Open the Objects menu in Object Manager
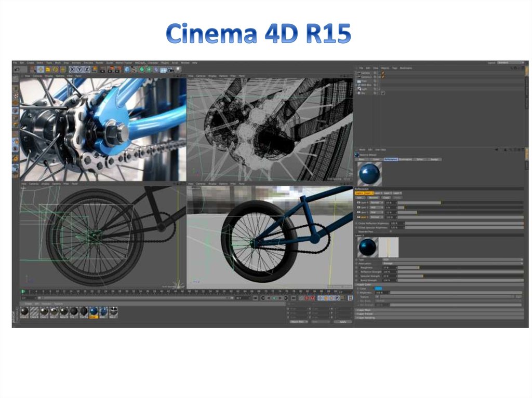 pos(385,68)
